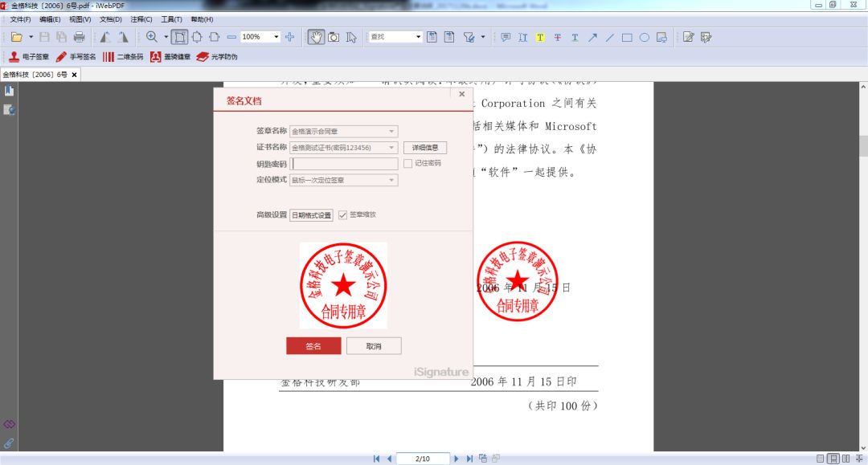Image resolution: width=868 pixels, height=465 pixels.
Task: Select the yellow highlight text tool
Action: pyautogui.click(x=540, y=37)
